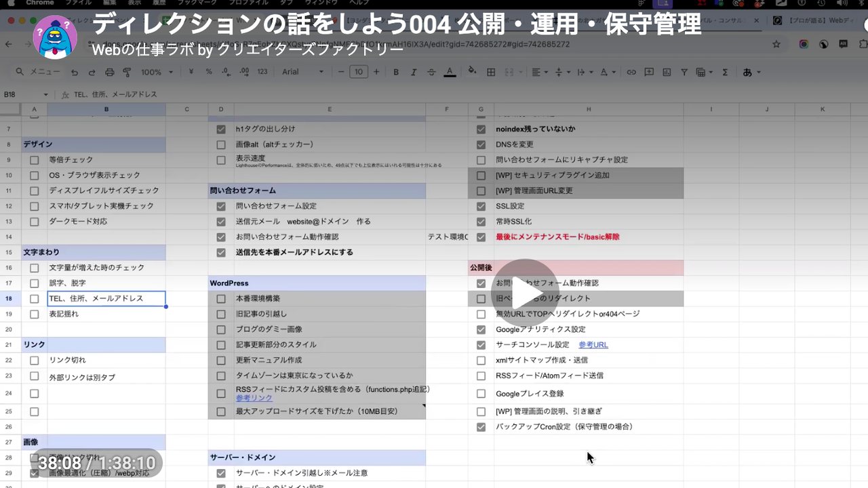Open the functions Σ menu
The image size is (868, 488).
point(725,72)
